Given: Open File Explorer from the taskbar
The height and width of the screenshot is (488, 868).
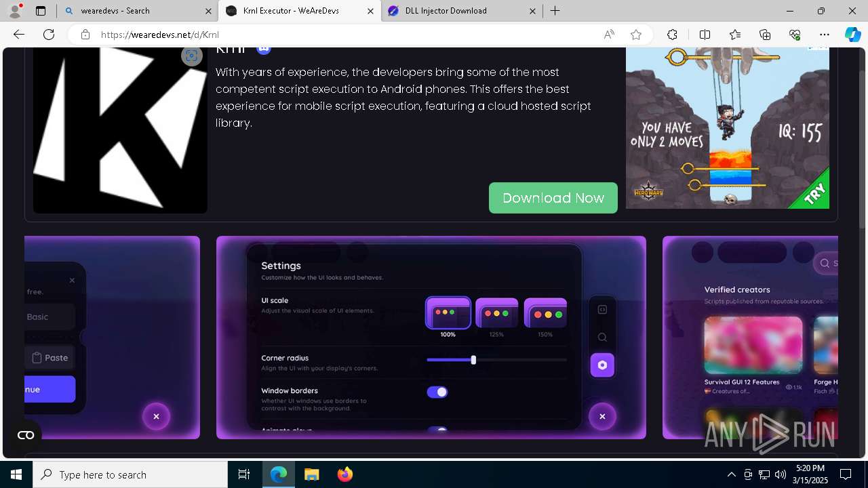Looking at the screenshot, I should pos(311,474).
